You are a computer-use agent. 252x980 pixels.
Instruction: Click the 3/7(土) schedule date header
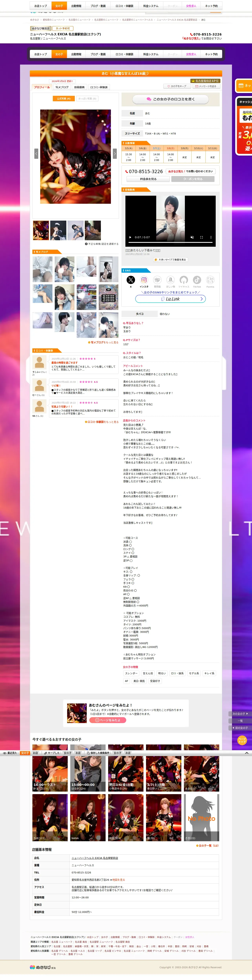(x=156, y=148)
